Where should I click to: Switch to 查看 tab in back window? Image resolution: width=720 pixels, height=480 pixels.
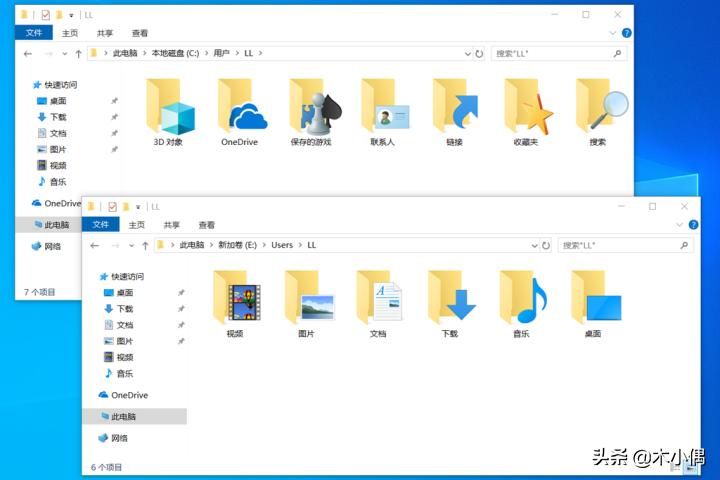coord(140,33)
